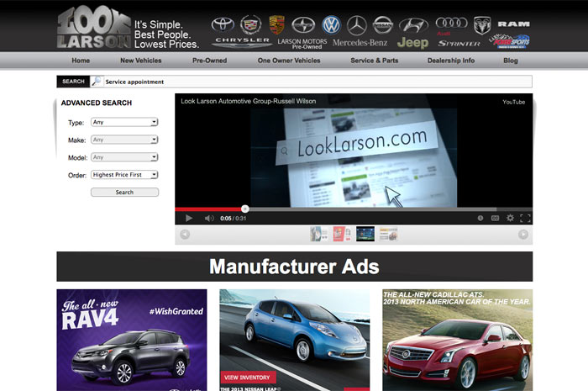Click the Mercedes star logo
Image resolution: width=588 pixels, height=391 pixels.
click(356, 25)
